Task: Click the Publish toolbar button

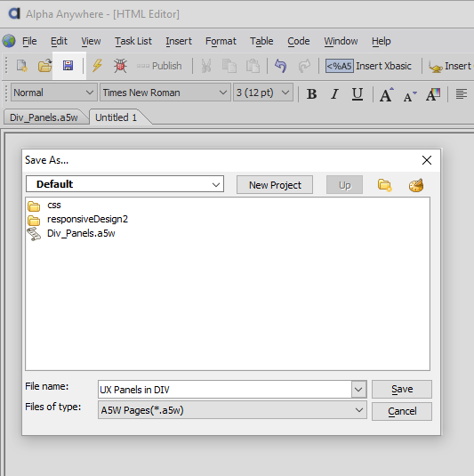Action: pos(159,66)
